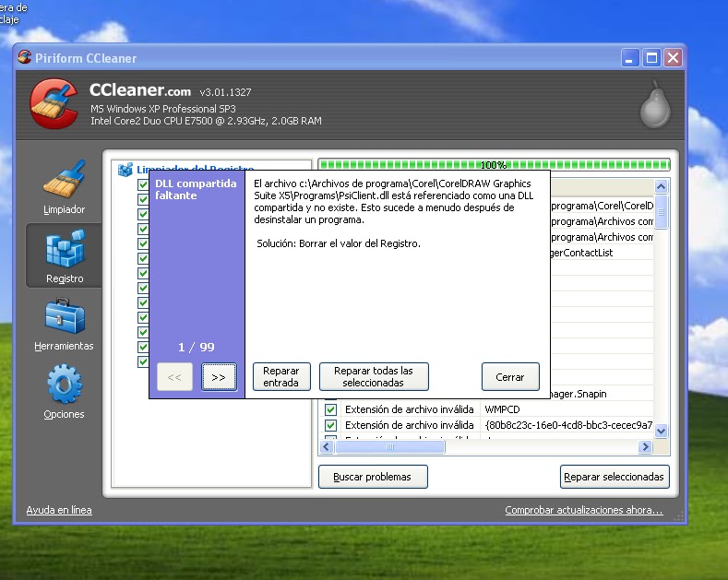The width and height of the screenshot is (728, 580).
Task: Select the Registro sidebar icon
Action: pos(65,255)
